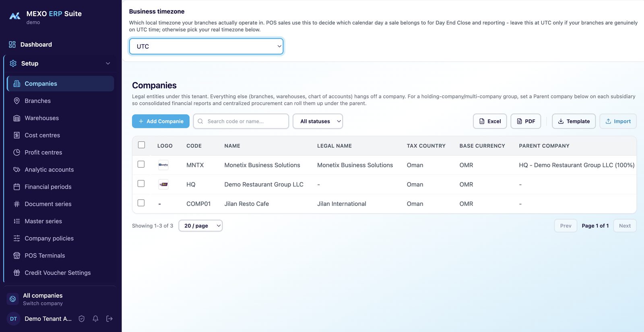Screen dimensions: 644x332
Task: Click the search magnifier icon
Action: click(x=200, y=121)
